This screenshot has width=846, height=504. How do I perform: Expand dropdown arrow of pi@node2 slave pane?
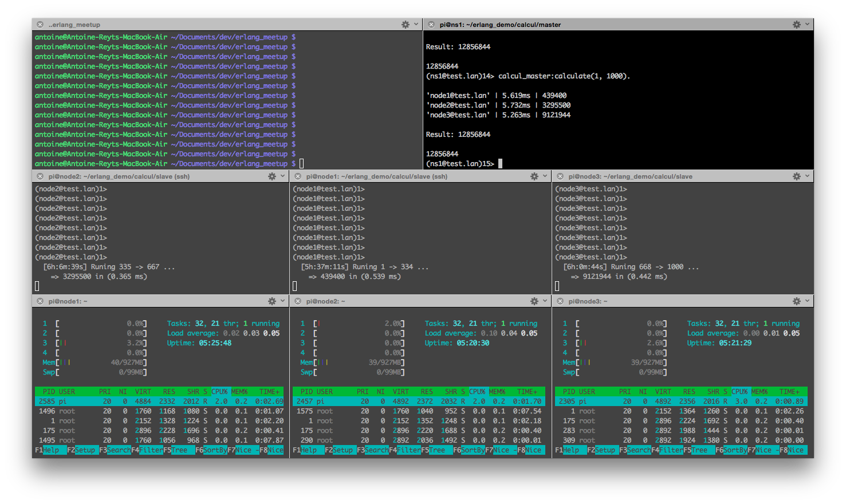[283, 176]
